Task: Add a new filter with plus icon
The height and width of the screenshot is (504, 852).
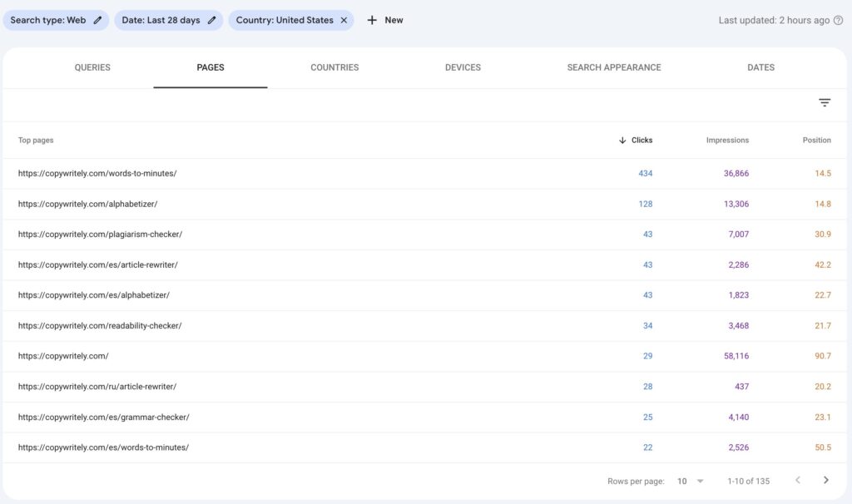Action: pyautogui.click(x=372, y=20)
